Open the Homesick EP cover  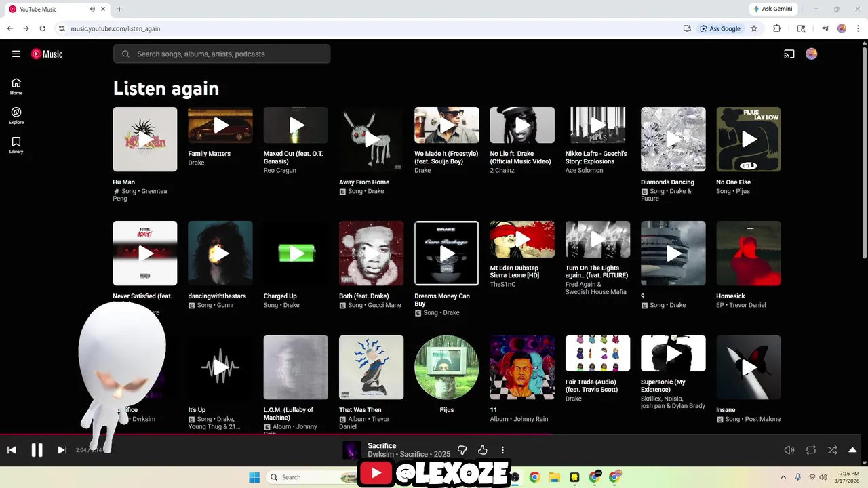749,253
